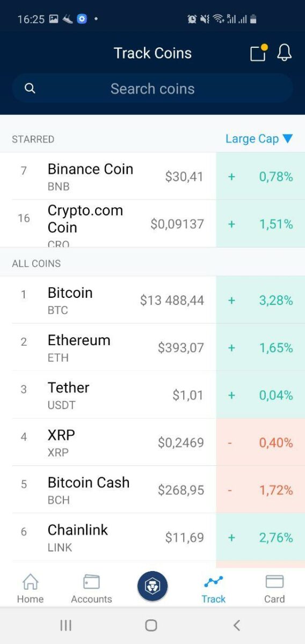The image size is (305, 644).
Task: Open the Bitcoin BTC row
Action: pos(152,300)
